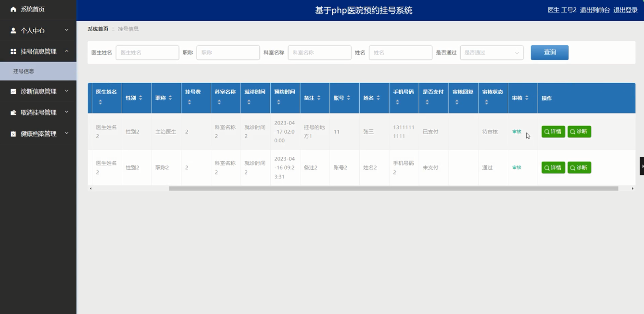Click the grid icon beside 挂号信息管理
Image resolution: width=644 pixels, height=314 pixels.
pos(13,51)
